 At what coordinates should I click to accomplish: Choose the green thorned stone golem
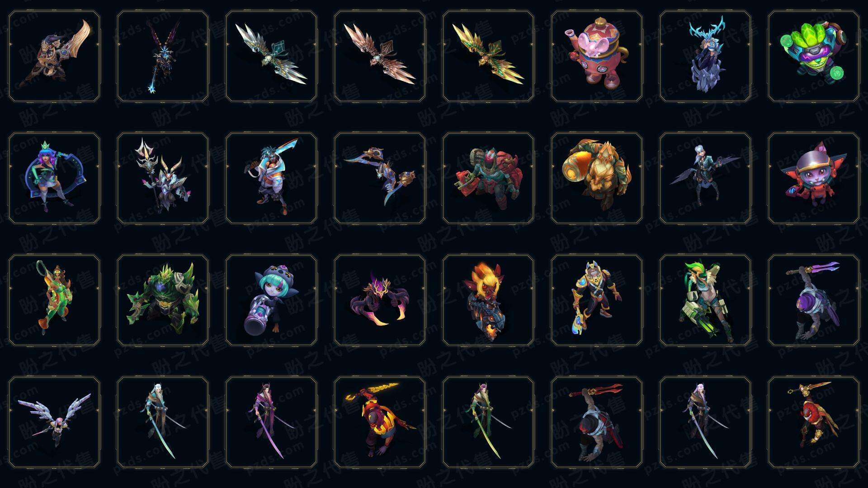click(x=163, y=300)
